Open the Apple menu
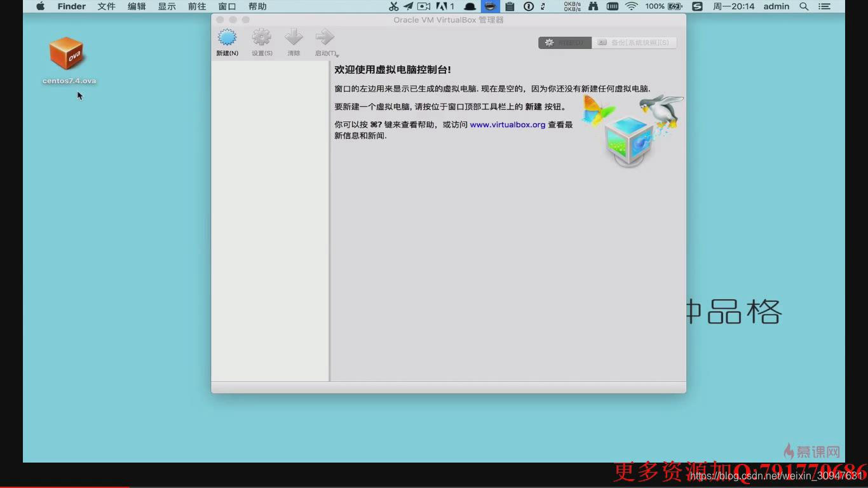The image size is (868, 488). click(x=41, y=6)
